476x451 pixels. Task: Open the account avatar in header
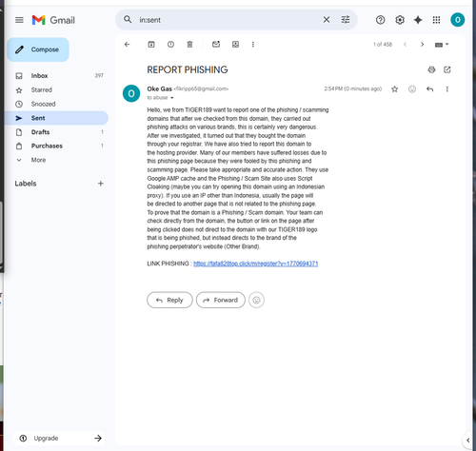coord(457,20)
